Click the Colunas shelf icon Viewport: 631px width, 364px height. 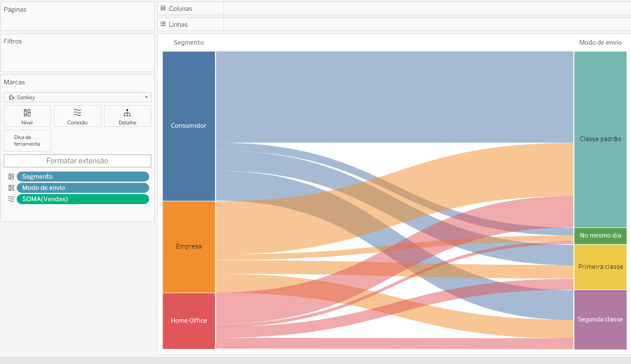tap(163, 8)
